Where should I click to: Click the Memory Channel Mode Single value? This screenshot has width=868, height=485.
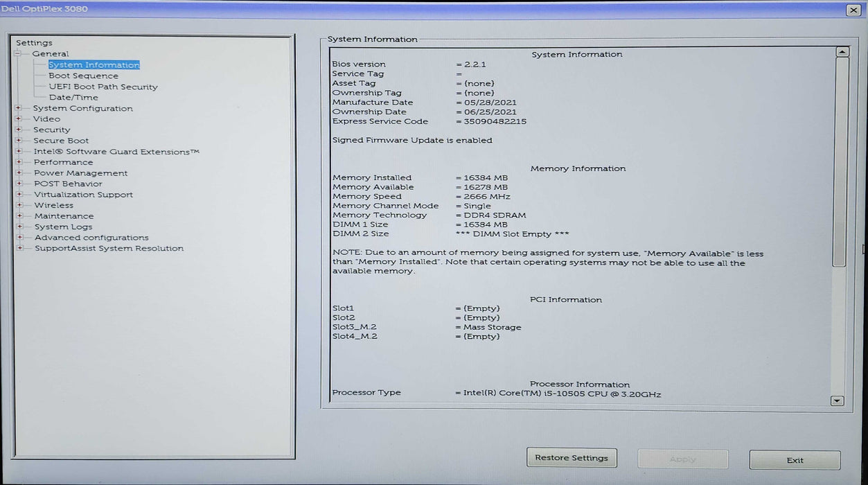pyautogui.click(x=477, y=206)
